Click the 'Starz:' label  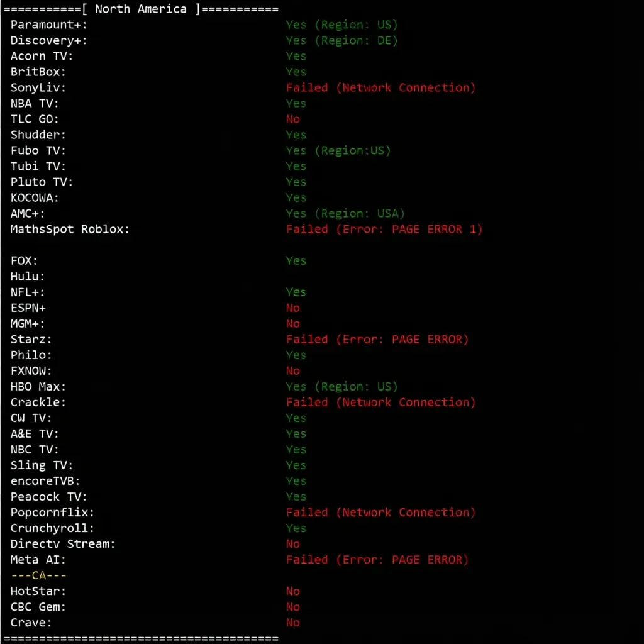(31, 339)
